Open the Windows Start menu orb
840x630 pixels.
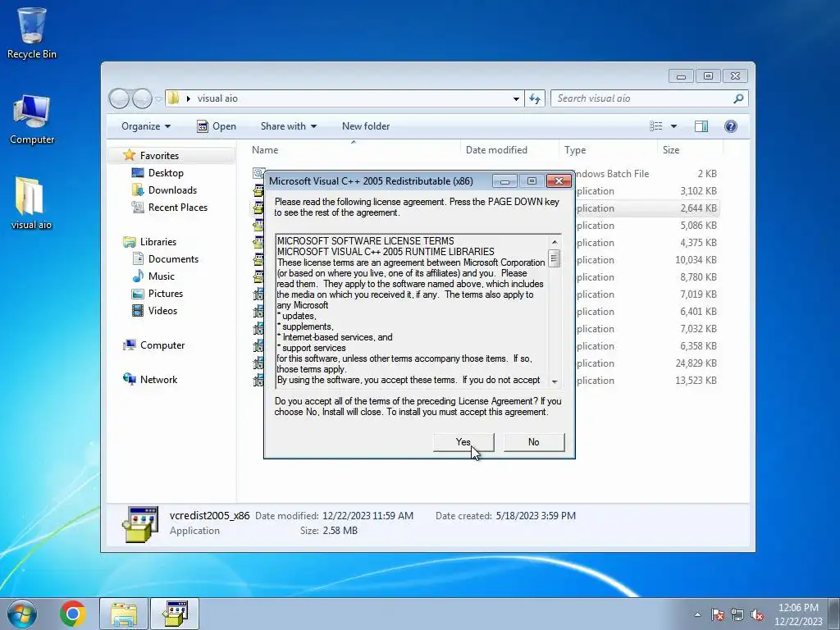pos(22,614)
